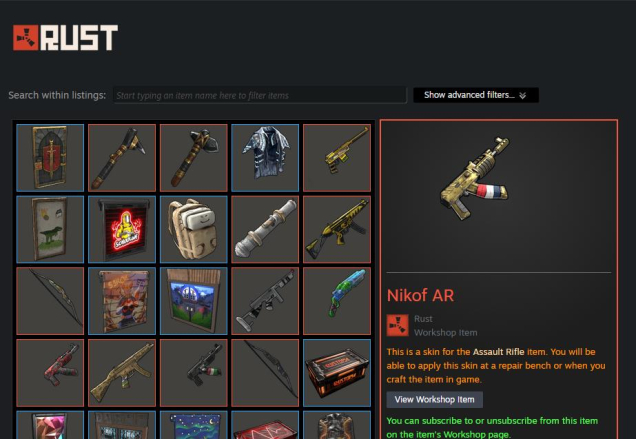Open the orange and black storage crate
This screenshot has height=439, width=636.
pos(337,373)
